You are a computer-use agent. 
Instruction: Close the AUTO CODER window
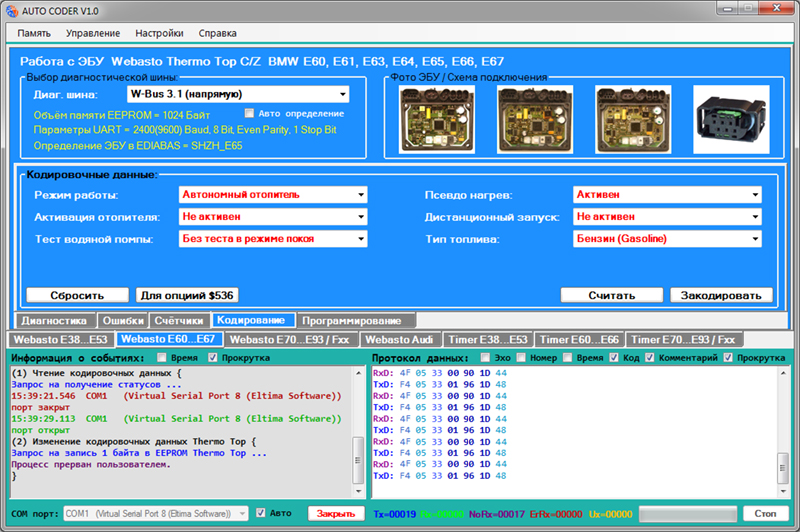point(777,8)
